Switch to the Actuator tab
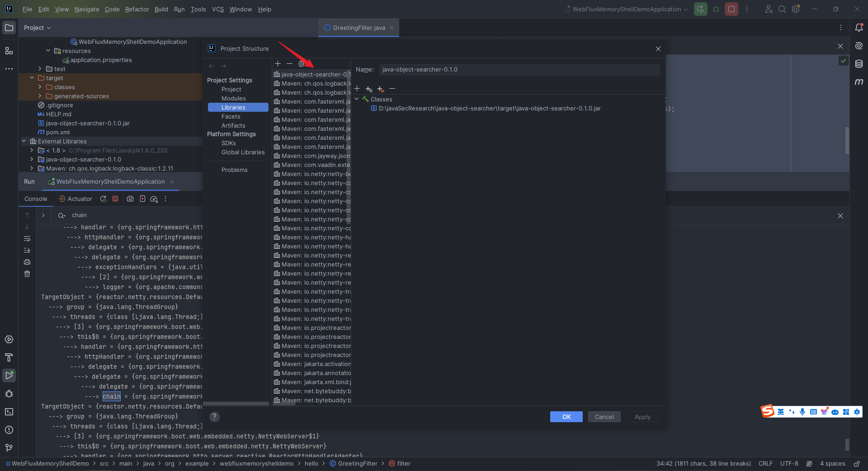 (x=75, y=199)
